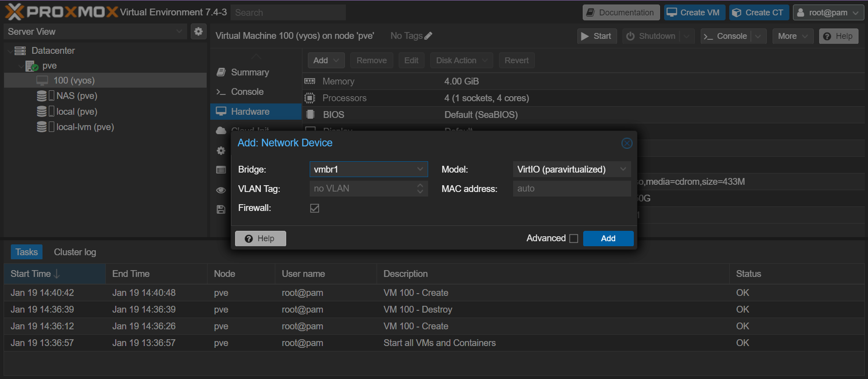Click the Proxmox logo

pyautogui.click(x=61, y=12)
